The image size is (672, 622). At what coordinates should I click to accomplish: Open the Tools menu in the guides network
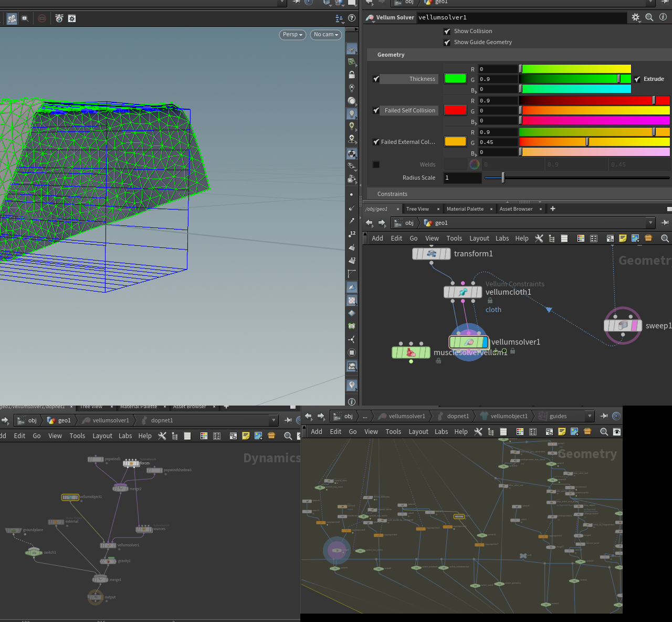[393, 432]
